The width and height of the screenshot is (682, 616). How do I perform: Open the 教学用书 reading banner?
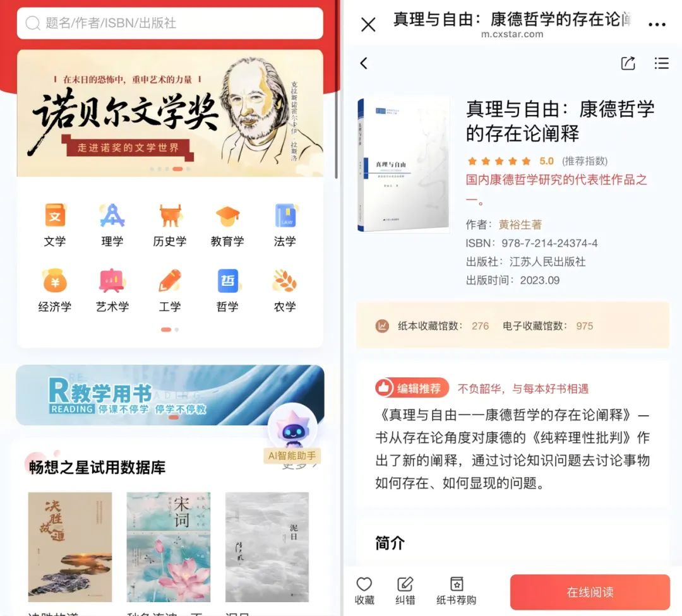coord(170,395)
